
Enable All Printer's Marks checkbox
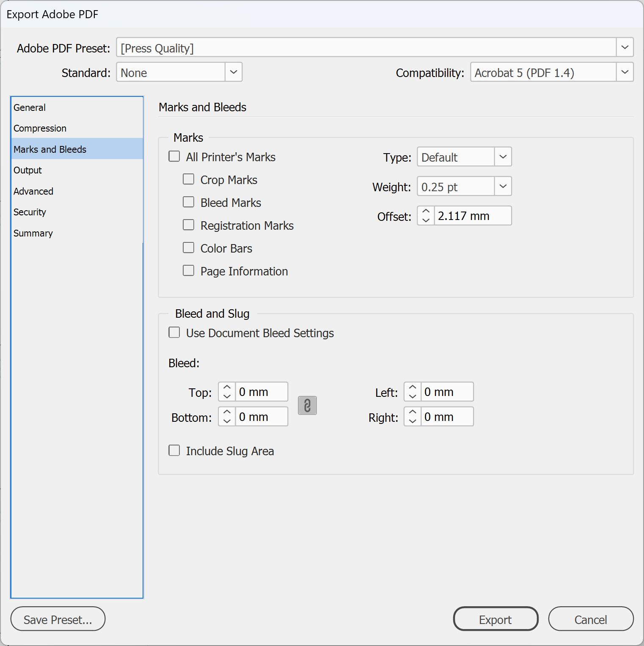(174, 157)
